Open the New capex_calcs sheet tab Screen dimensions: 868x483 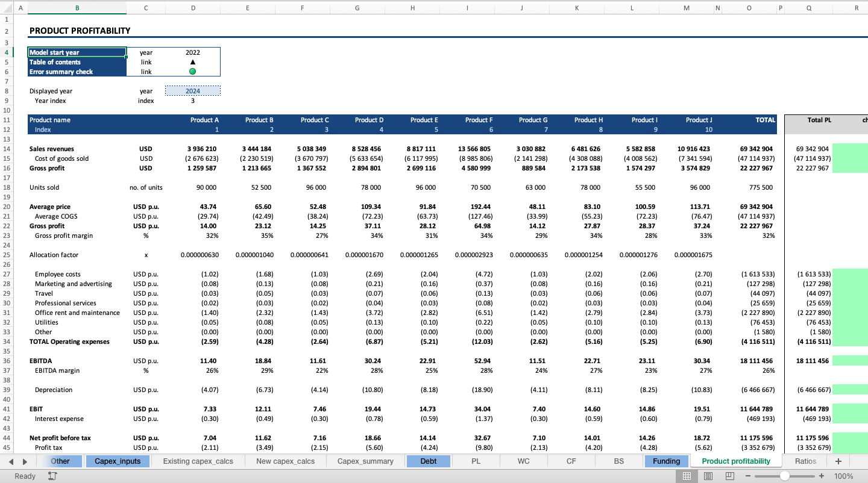click(x=286, y=461)
